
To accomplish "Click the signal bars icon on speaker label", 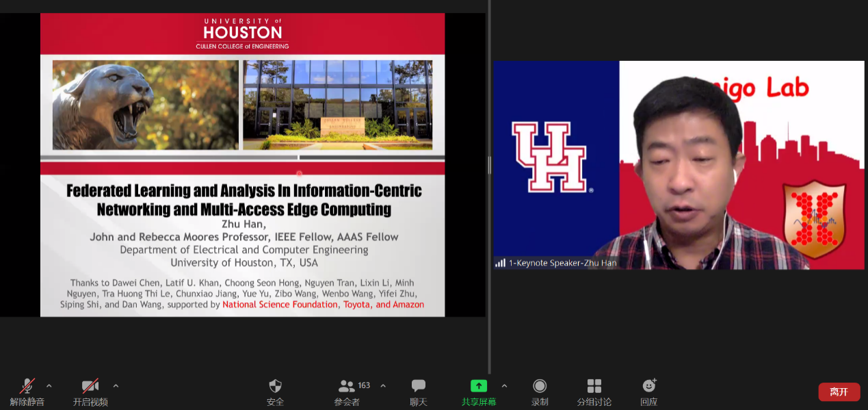I will (x=500, y=263).
